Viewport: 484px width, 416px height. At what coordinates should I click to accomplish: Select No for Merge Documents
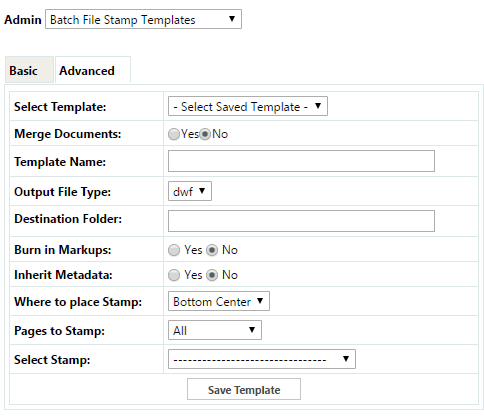205,134
